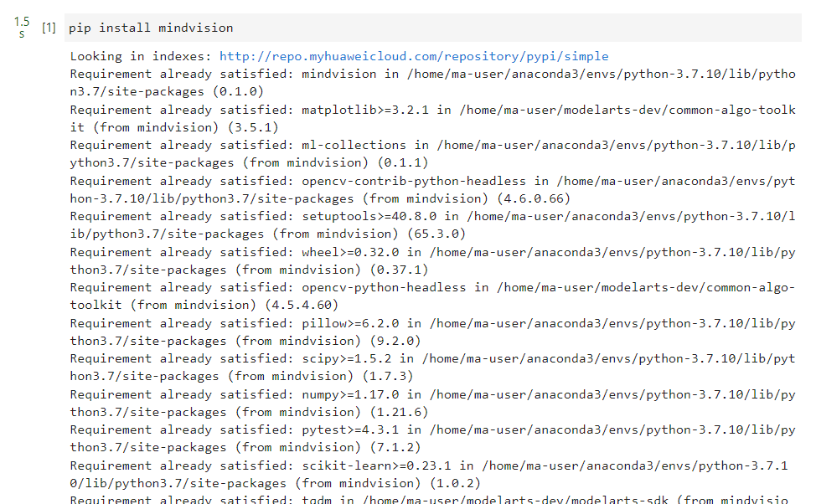Open the myhuaweicloud pypi repository link
The height and width of the screenshot is (504, 816).
click(x=414, y=56)
